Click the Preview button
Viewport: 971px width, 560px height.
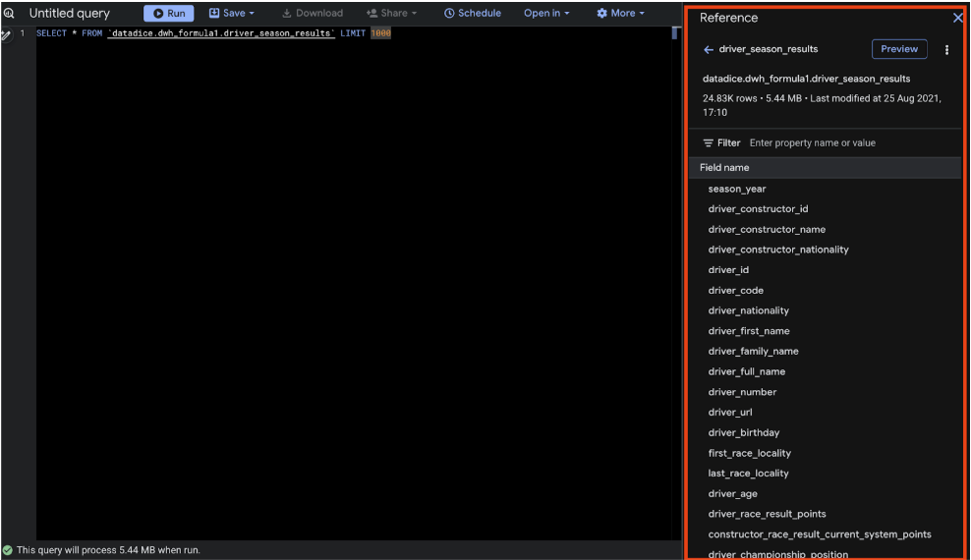point(898,49)
